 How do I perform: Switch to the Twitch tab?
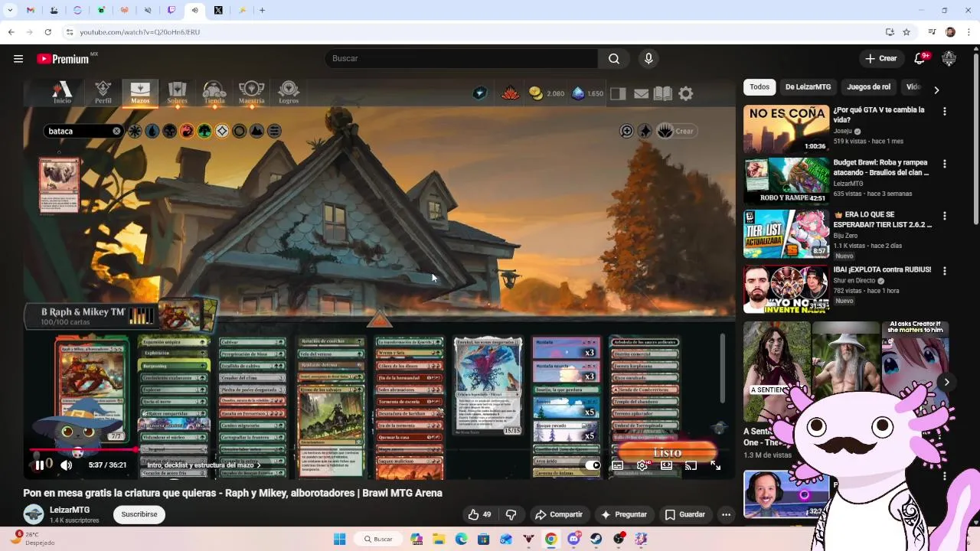171,10
